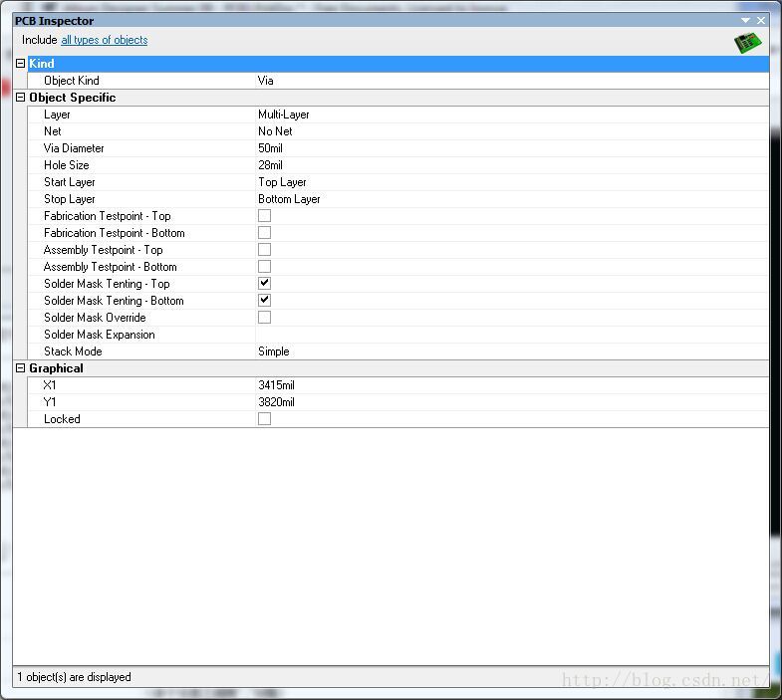Viewport: 782px width, 700px height.
Task: Select the Object Specific section header
Action: tap(398, 98)
